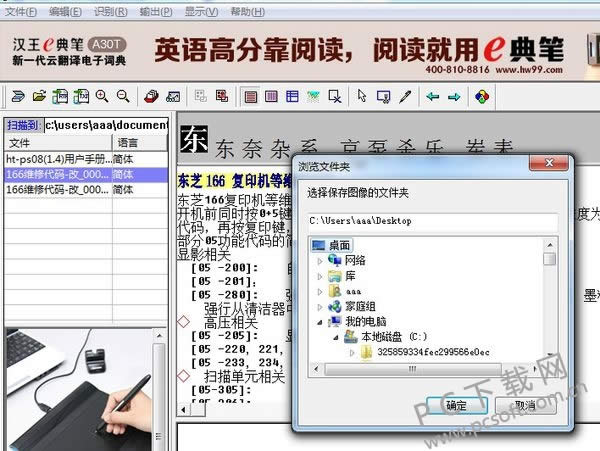Screen dimensions: 600x451
Task: Expand the 家庭组 tree node
Action: 320,307
